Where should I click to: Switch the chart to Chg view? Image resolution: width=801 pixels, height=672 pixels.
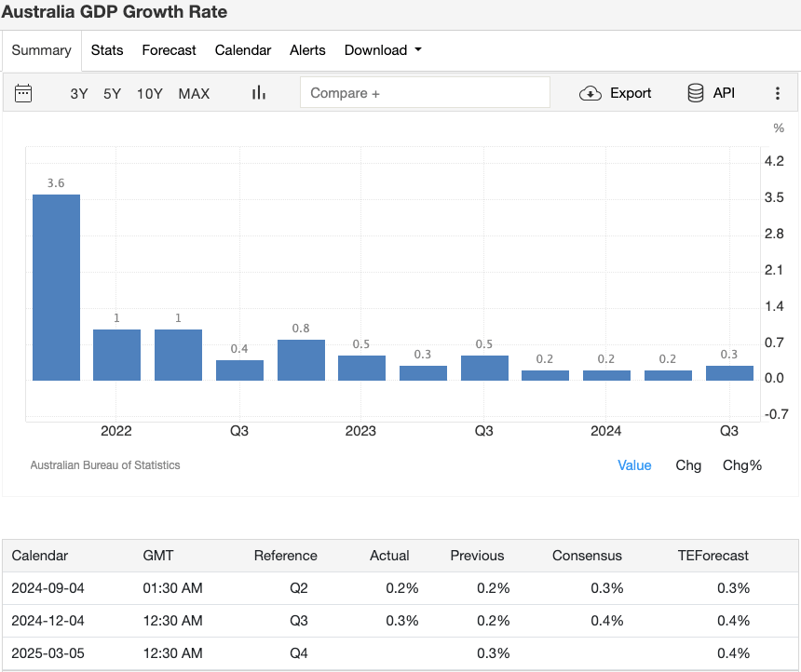pos(688,465)
